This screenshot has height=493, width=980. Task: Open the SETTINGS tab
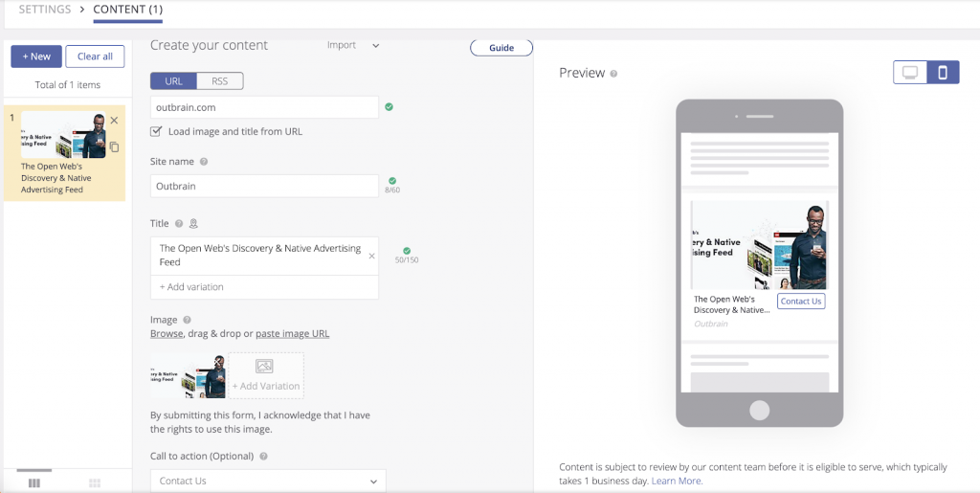[x=45, y=10]
